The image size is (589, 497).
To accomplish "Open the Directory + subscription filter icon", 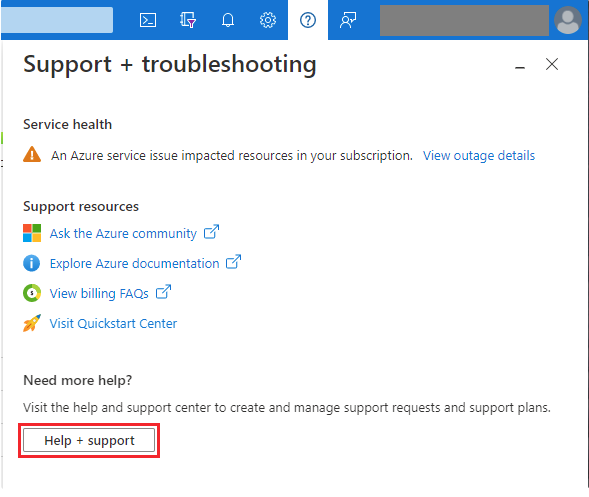I will 187,20.
